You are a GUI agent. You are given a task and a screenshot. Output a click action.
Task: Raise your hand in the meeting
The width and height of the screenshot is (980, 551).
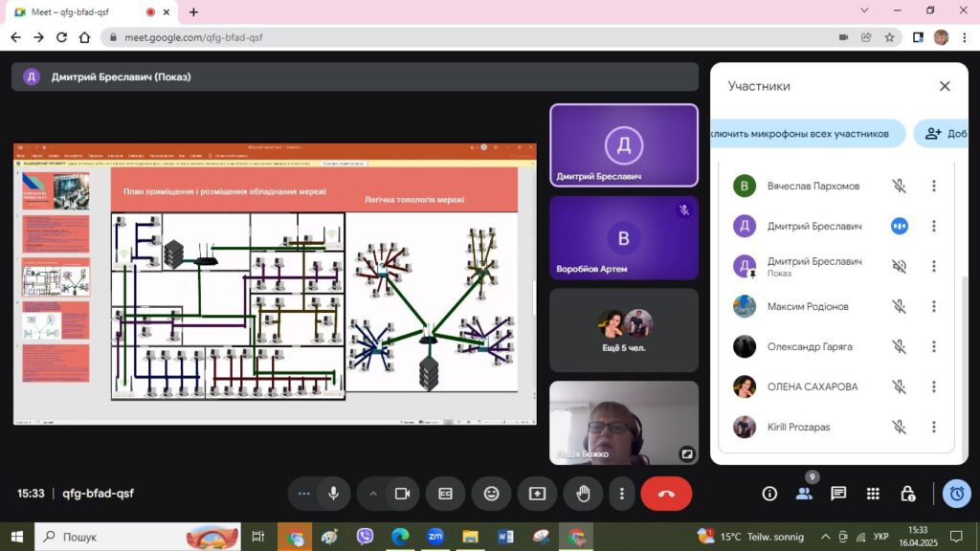click(583, 494)
